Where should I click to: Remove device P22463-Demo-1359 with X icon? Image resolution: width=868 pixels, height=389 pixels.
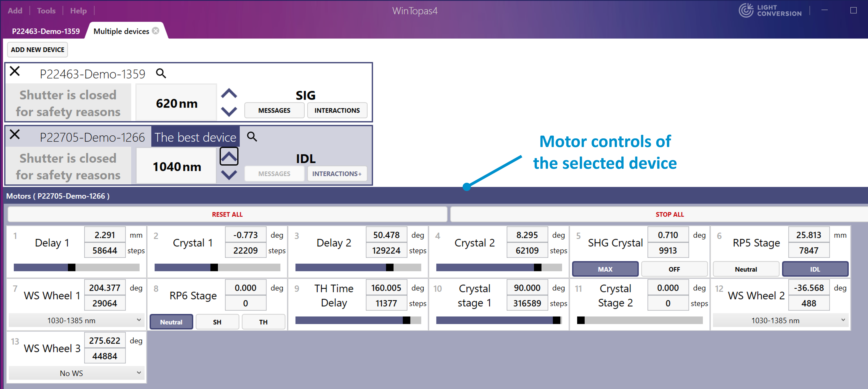(15, 71)
